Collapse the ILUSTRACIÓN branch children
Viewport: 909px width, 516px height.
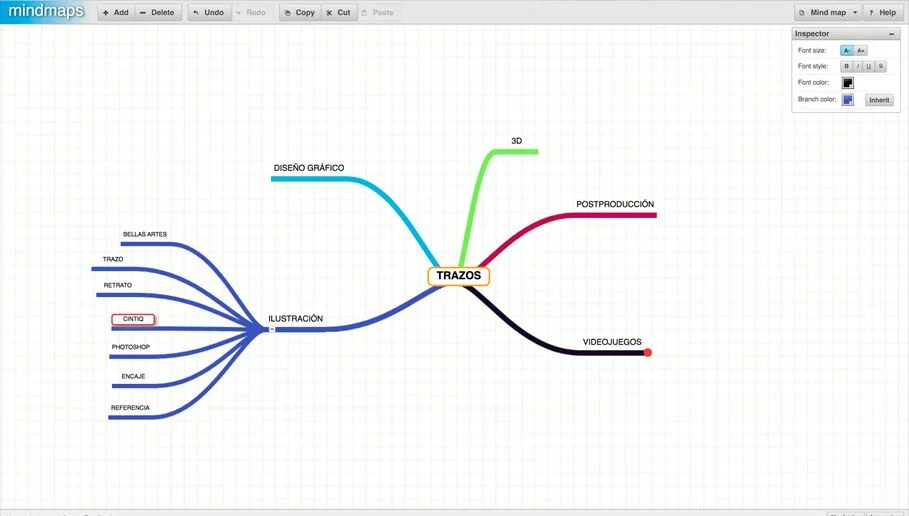coord(271,329)
